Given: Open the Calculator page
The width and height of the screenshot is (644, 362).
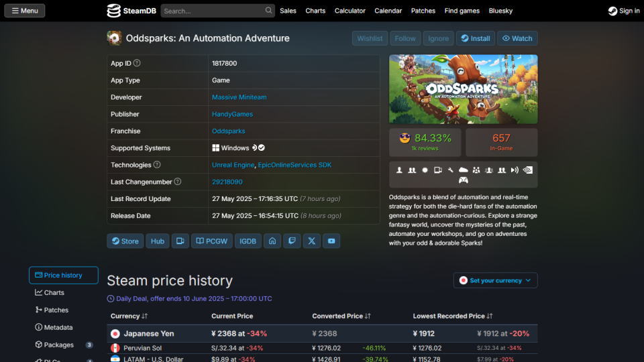Looking at the screenshot, I should click(350, 11).
